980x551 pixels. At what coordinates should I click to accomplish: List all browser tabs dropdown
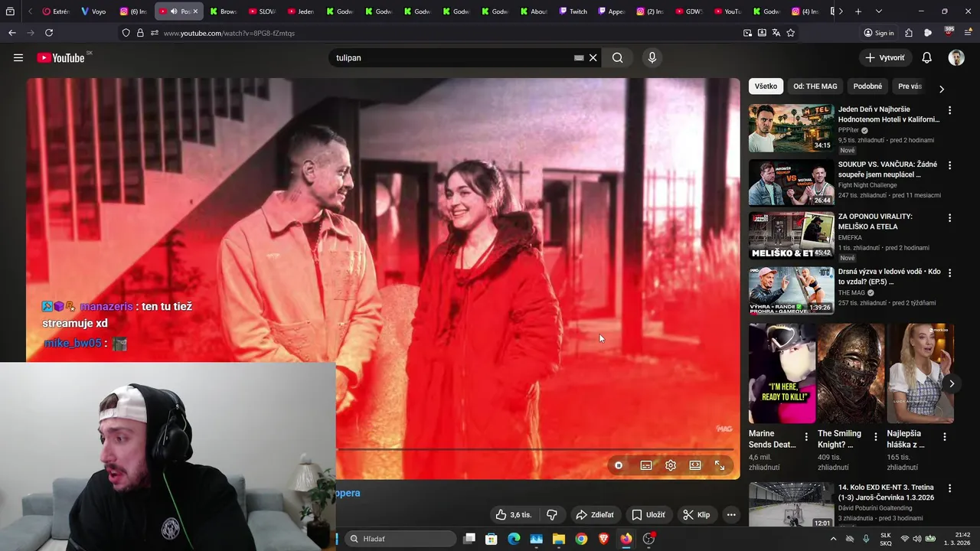pos(878,11)
